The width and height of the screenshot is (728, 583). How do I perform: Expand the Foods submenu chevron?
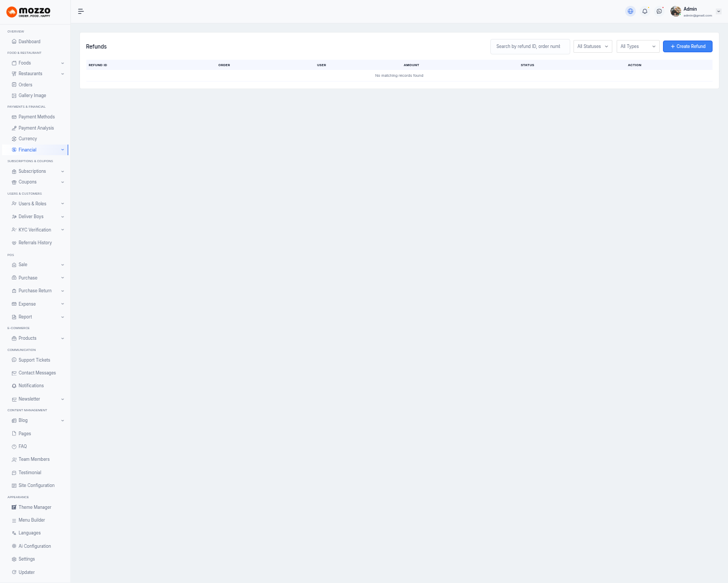point(62,63)
